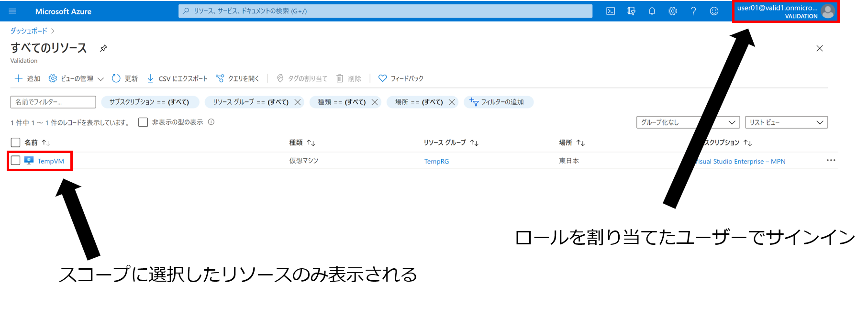The image size is (868, 329).
Task: Open the 種類 == (すべて) filter
Action: point(342,102)
